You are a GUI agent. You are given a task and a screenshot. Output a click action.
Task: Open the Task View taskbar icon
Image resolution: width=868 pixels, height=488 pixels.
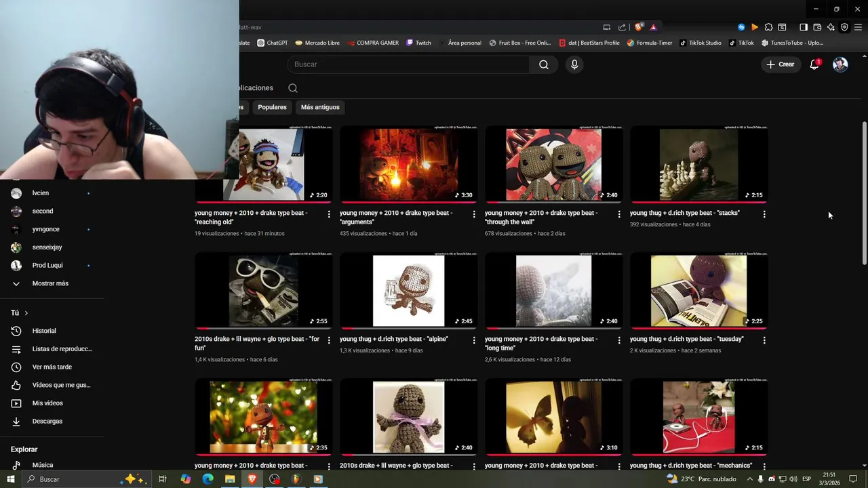click(163, 479)
